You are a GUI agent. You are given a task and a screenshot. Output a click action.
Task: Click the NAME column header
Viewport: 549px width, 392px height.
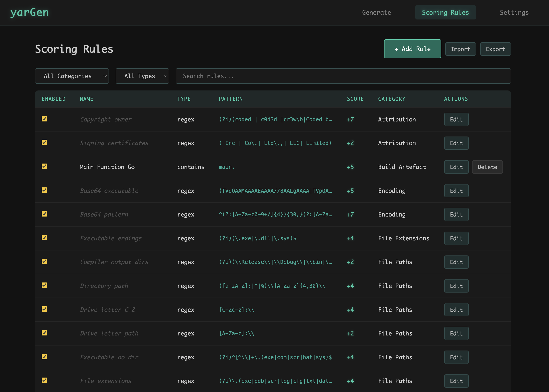point(87,99)
